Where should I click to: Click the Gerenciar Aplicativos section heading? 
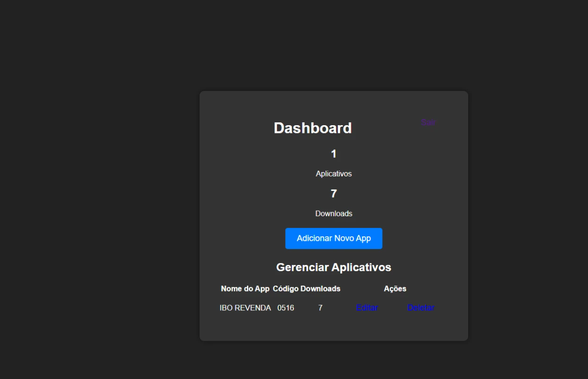point(333,267)
